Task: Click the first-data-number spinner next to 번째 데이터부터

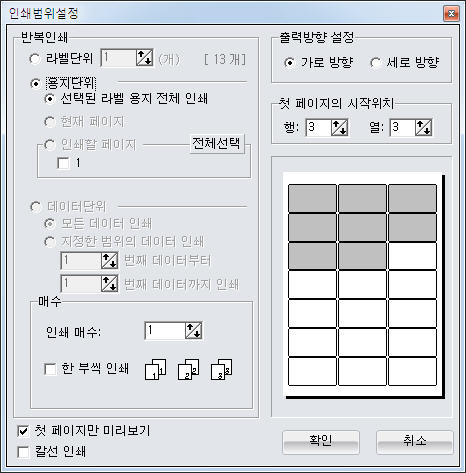Action: pyautogui.click(x=109, y=260)
